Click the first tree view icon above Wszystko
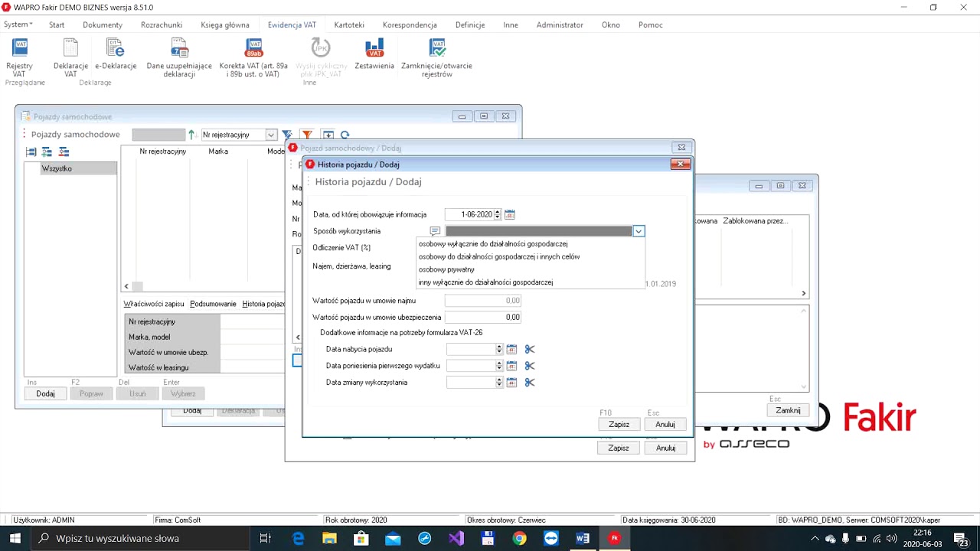980x551 pixels. coord(31,152)
